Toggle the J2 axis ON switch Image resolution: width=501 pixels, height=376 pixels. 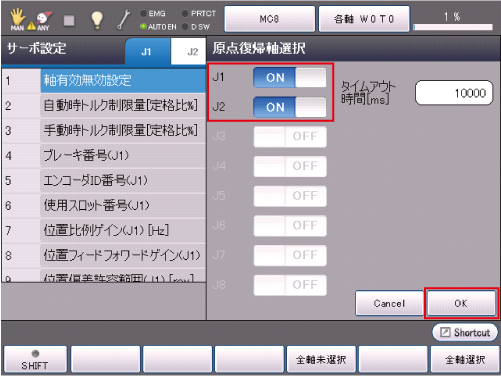coord(290,107)
